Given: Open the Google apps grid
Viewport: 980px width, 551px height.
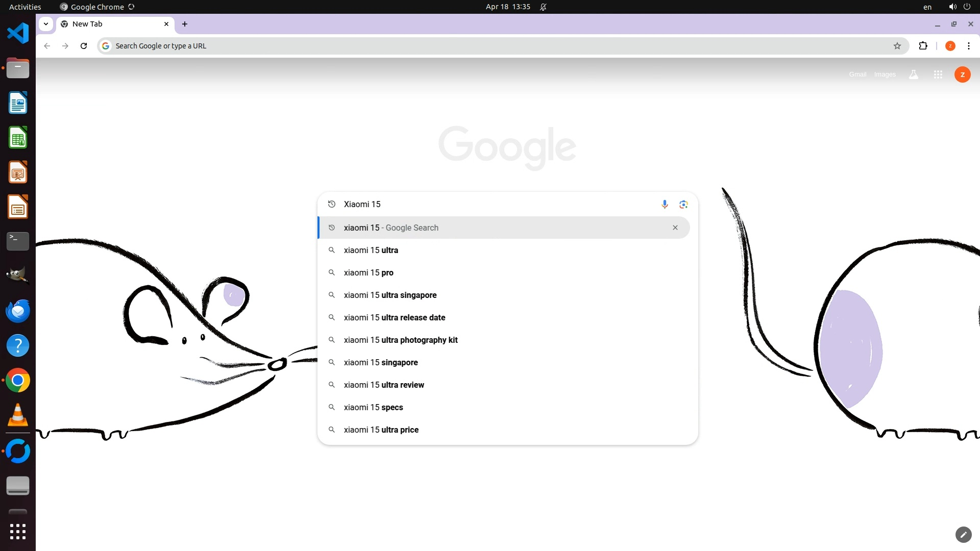Looking at the screenshot, I should tap(938, 74).
